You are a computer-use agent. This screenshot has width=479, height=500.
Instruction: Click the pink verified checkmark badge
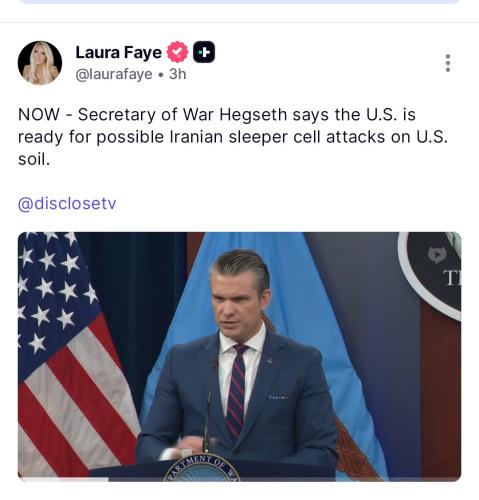[x=177, y=52]
